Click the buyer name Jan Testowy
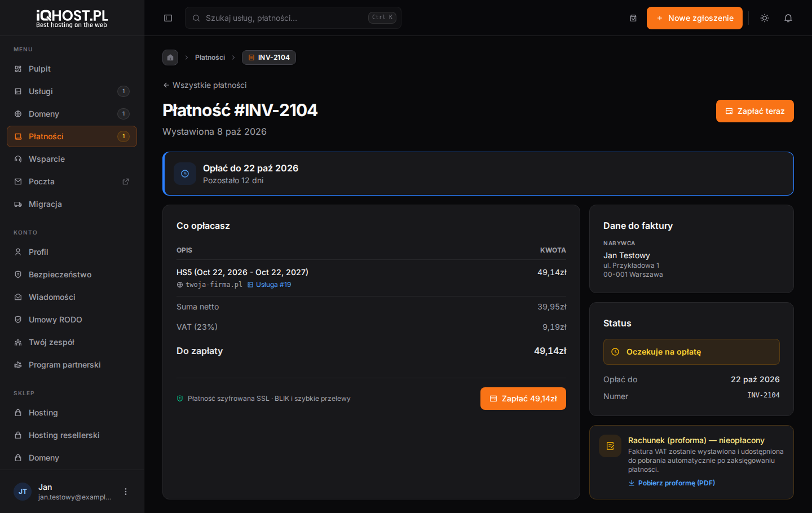The width and height of the screenshot is (812, 513). pyautogui.click(x=626, y=255)
